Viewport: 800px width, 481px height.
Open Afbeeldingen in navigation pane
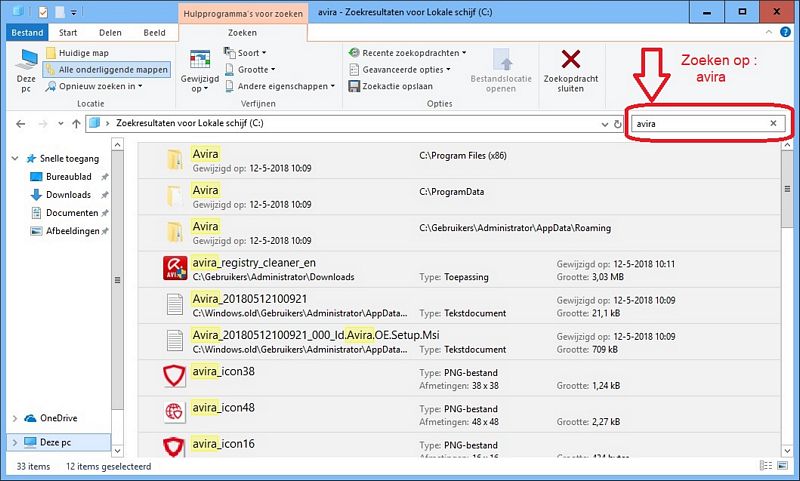72,231
